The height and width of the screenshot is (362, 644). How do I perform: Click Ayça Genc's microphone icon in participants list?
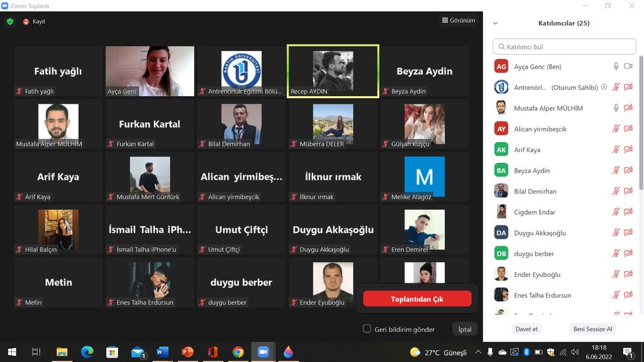coord(616,67)
